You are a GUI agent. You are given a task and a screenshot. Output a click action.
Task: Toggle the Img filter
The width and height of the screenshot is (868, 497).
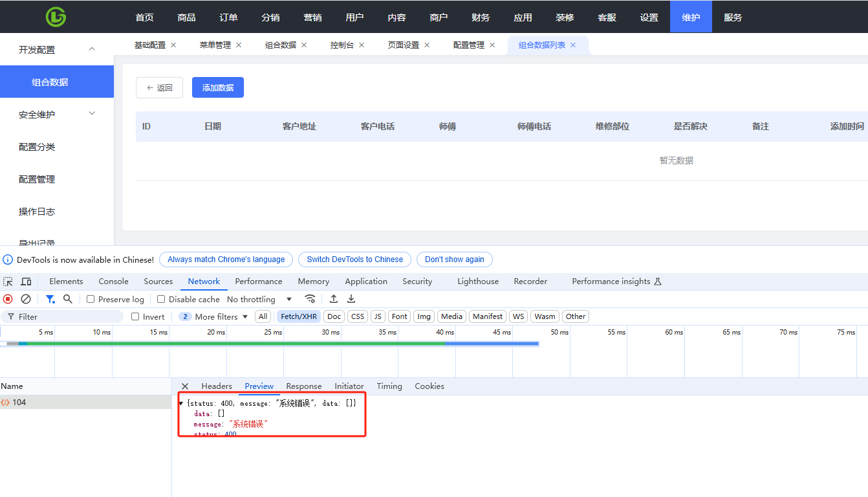coord(424,316)
